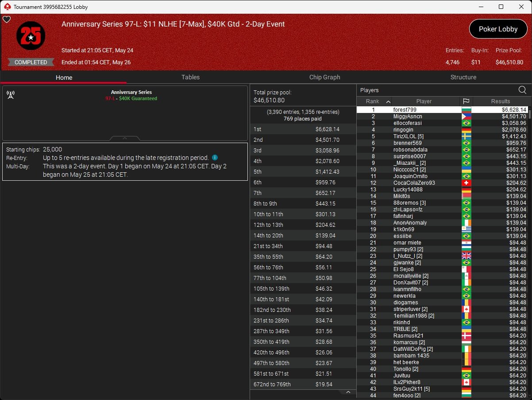Image resolution: width=532 pixels, height=400 pixels.
Task: Click k1k0n69's flag icon
Action: (x=466, y=229)
